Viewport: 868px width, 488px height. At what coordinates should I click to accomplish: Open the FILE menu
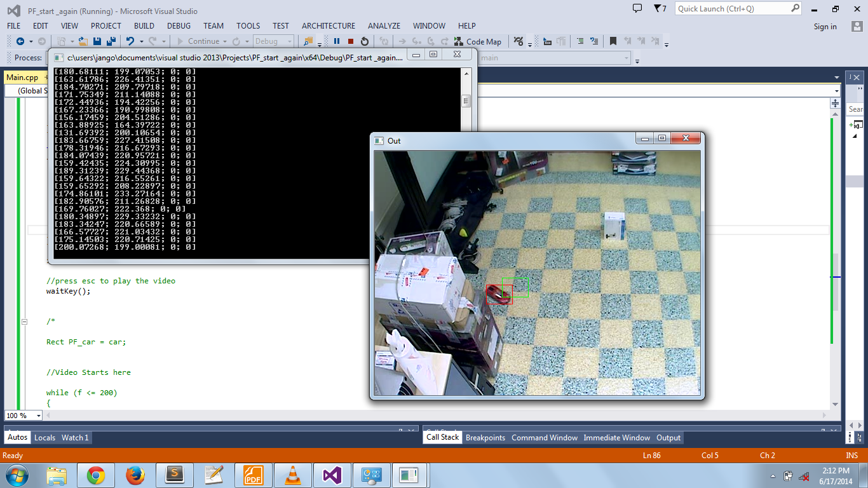[x=13, y=26]
